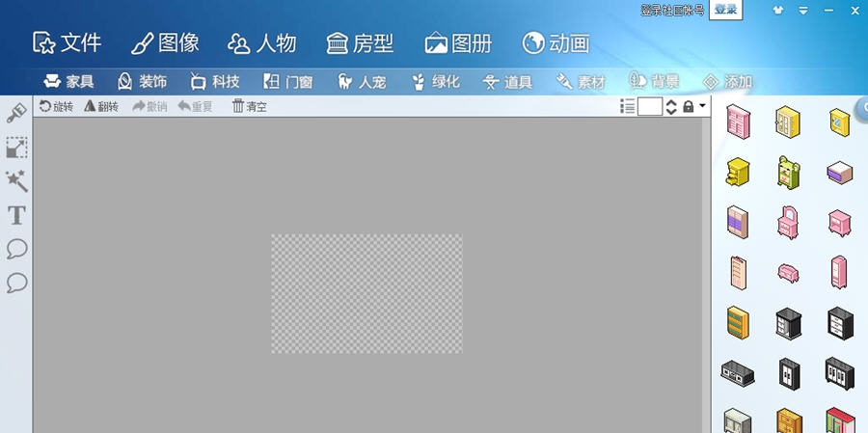Click the 清空 clear trash button
This screenshot has height=433, width=868.
tap(249, 106)
